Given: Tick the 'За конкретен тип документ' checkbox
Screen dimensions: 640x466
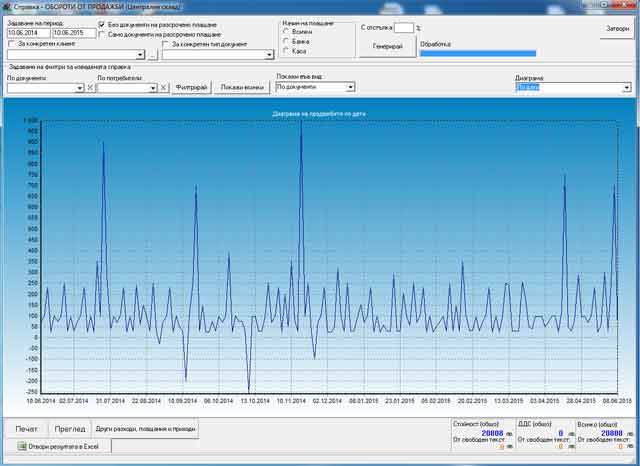Looking at the screenshot, I should (x=166, y=44).
